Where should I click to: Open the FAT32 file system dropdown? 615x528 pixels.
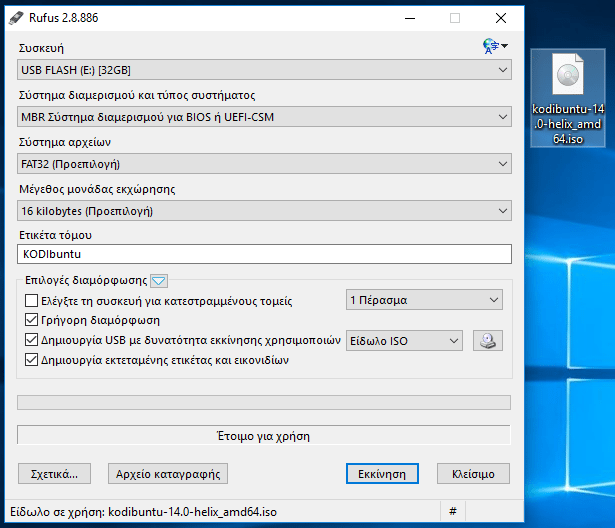[x=264, y=164]
